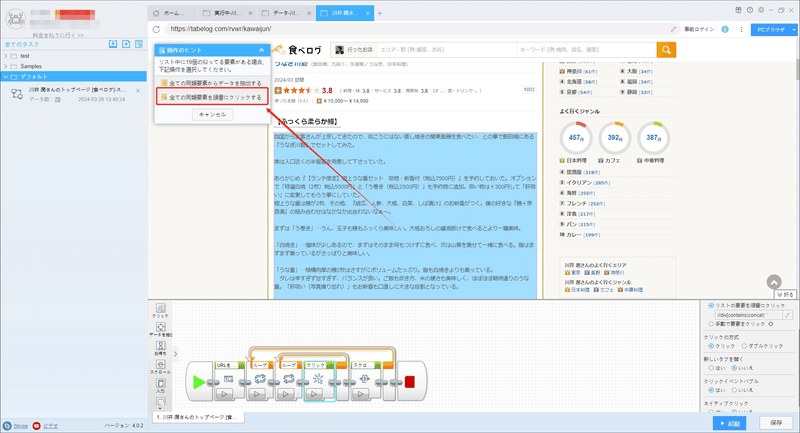Click the 行ったお店 button
This screenshot has width=800, height=433.
point(354,49)
